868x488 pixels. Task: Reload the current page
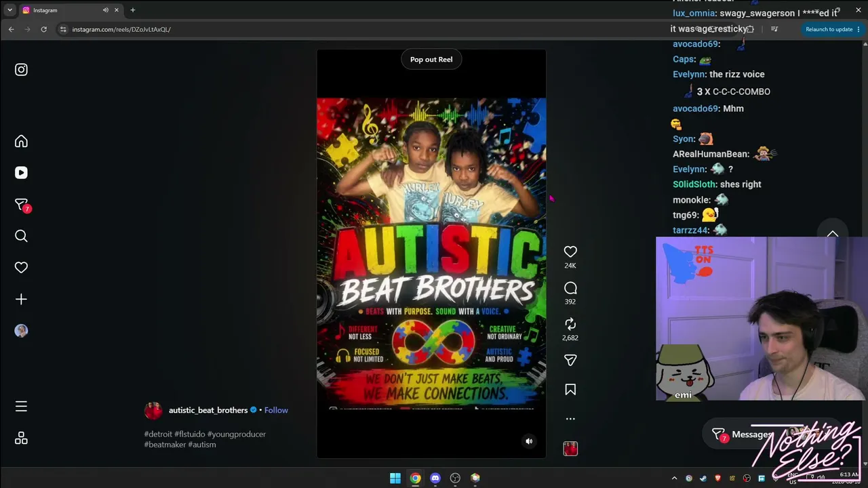coord(44,29)
